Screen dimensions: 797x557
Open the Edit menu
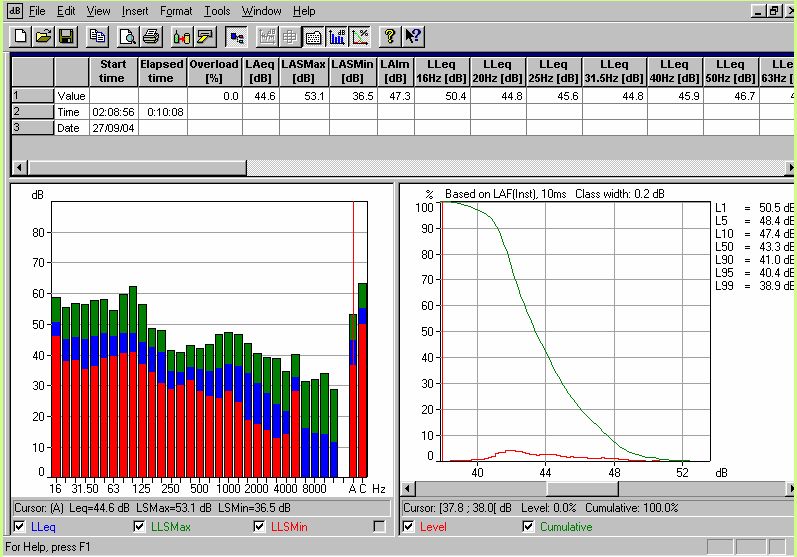[x=66, y=11]
